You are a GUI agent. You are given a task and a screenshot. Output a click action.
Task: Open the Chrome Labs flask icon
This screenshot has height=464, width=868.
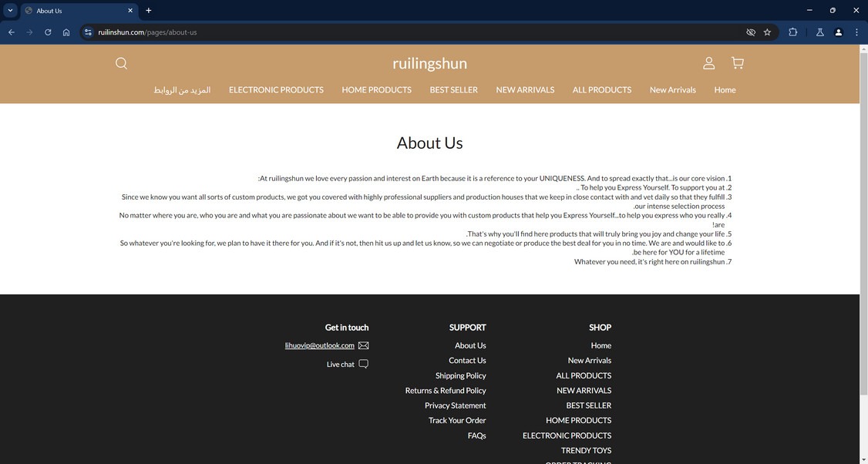point(820,32)
